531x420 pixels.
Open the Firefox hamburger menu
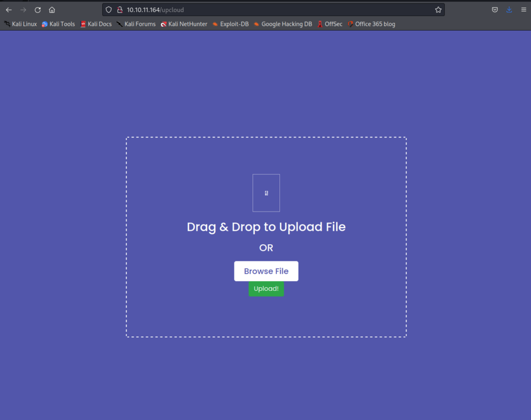(524, 10)
